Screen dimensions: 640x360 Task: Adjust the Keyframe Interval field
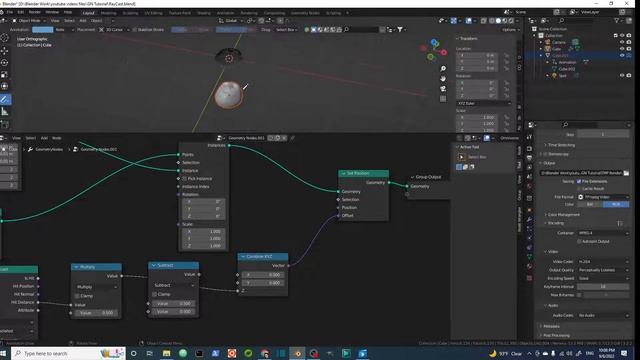tap(603, 287)
